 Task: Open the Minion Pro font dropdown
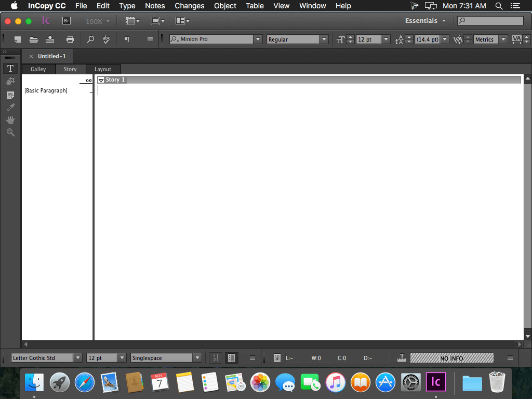click(258, 39)
